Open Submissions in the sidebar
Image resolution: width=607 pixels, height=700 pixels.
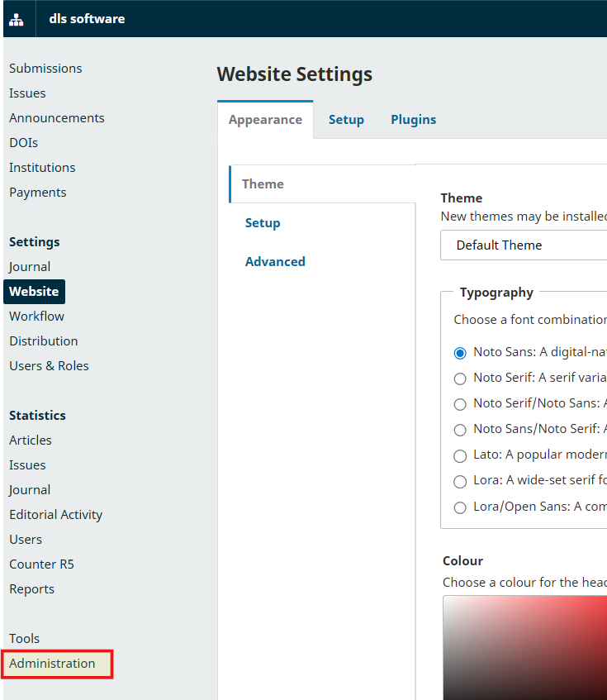45,69
